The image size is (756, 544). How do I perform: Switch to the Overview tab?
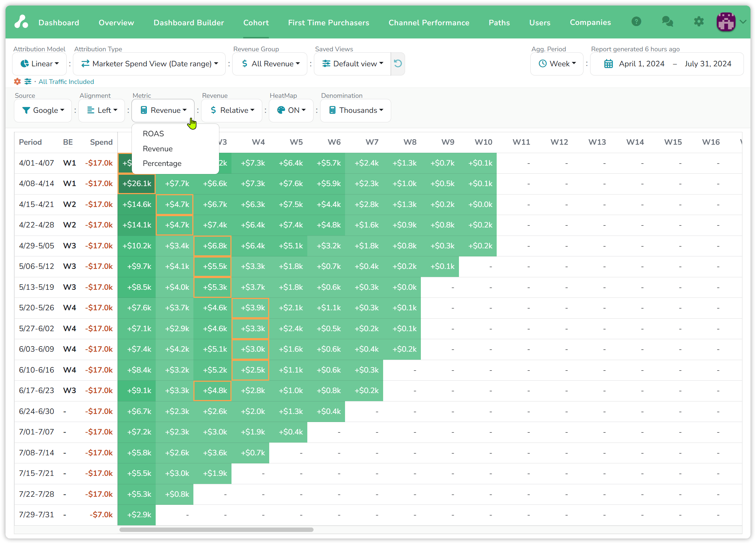[x=116, y=22]
